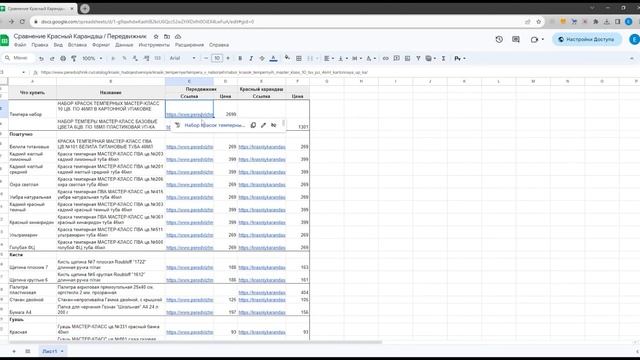The height and width of the screenshot is (360, 640).
Task: Format cell as percent
Action: click(124, 58)
